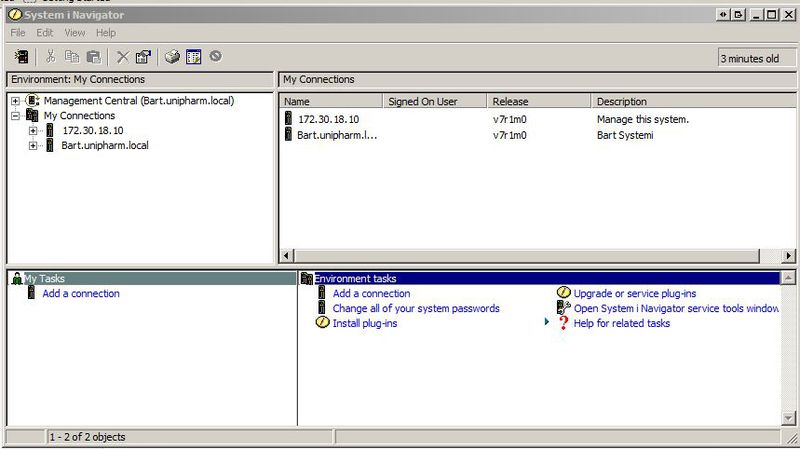Click the red question mark help icon
The height and width of the screenshot is (449, 800).
(x=563, y=322)
